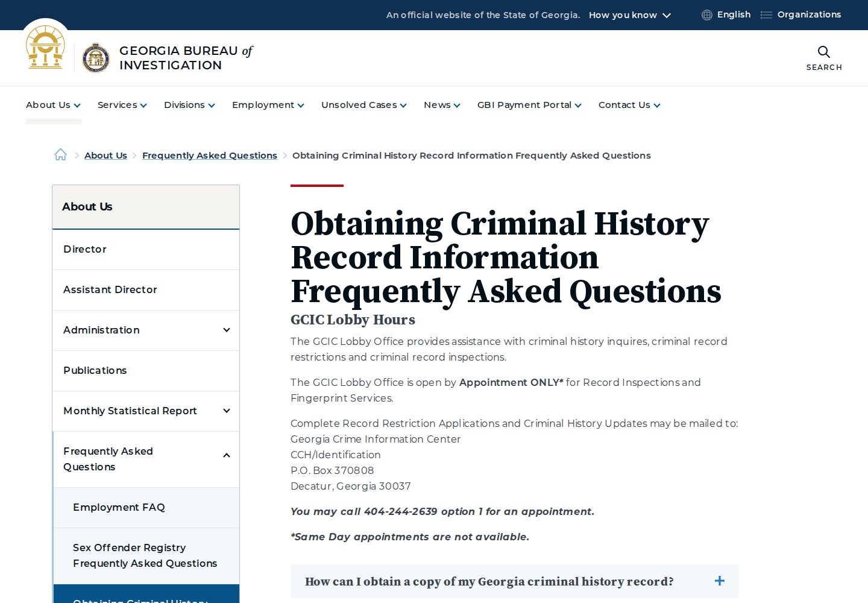Image resolution: width=868 pixels, height=603 pixels.
Task: Click 'Decatur, Georgia 30037' text
Action: tap(351, 486)
